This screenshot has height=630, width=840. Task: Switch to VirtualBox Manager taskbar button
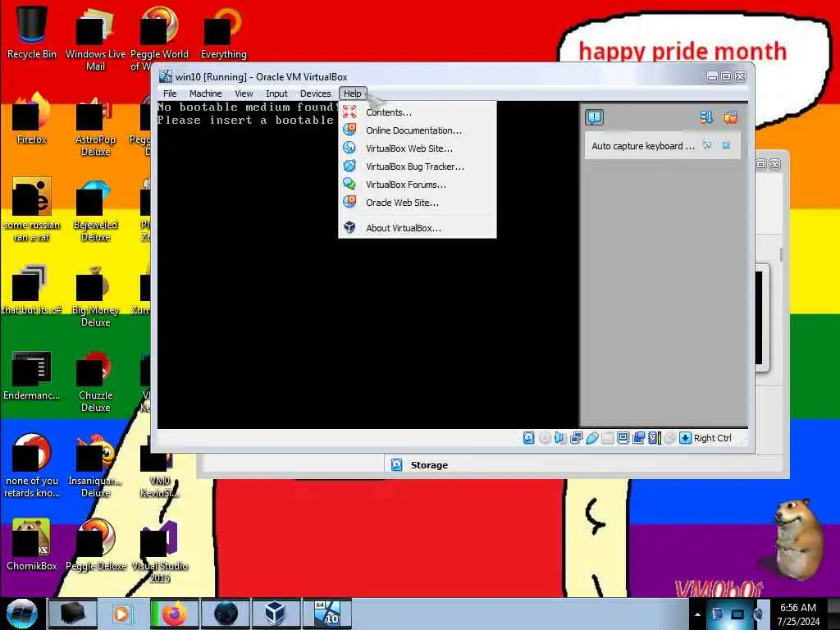(x=276, y=614)
